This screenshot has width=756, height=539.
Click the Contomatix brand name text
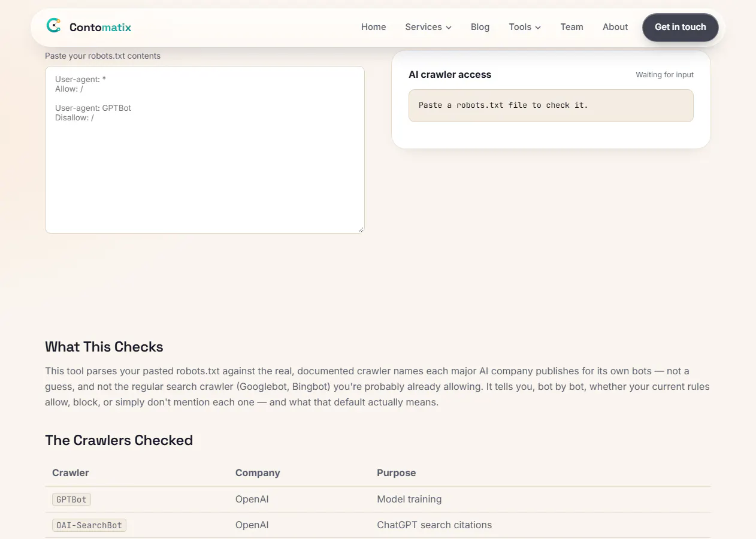pyautogui.click(x=100, y=27)
